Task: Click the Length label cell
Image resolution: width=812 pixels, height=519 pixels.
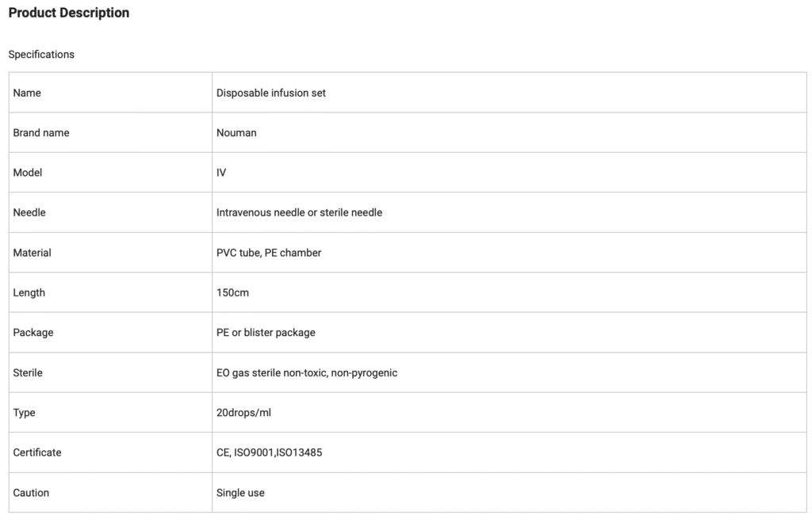Action: click(x=29, y=292)
